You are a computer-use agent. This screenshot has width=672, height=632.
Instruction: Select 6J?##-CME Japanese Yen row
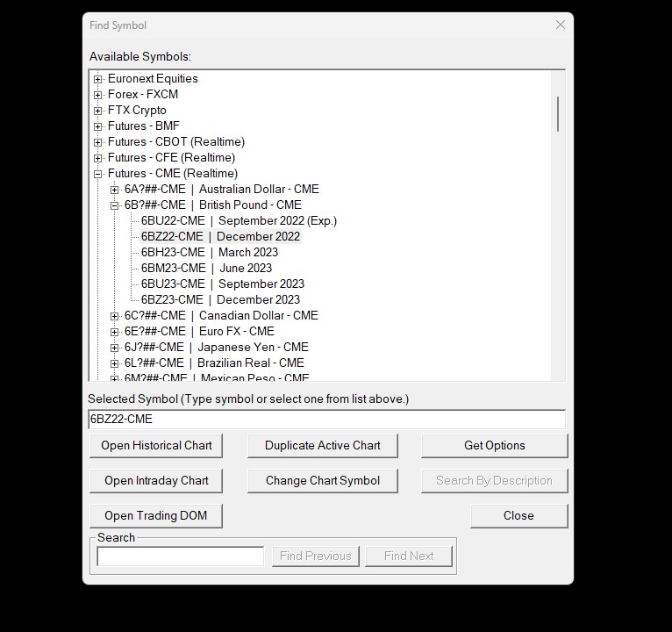(217, 348)
